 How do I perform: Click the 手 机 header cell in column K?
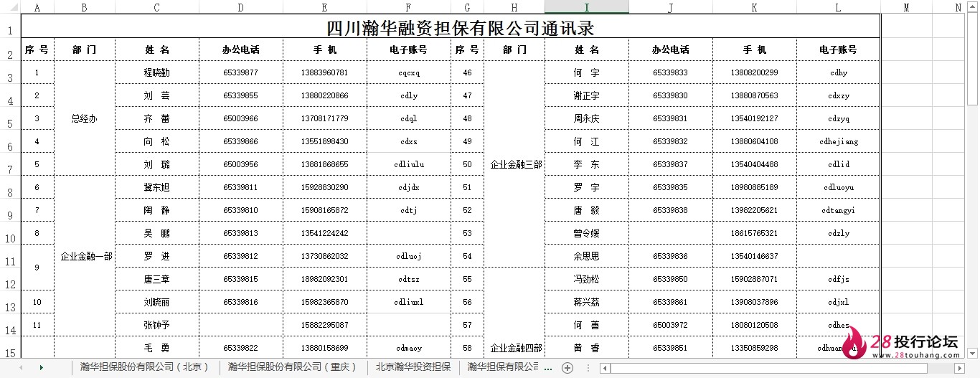coord(755,50)
